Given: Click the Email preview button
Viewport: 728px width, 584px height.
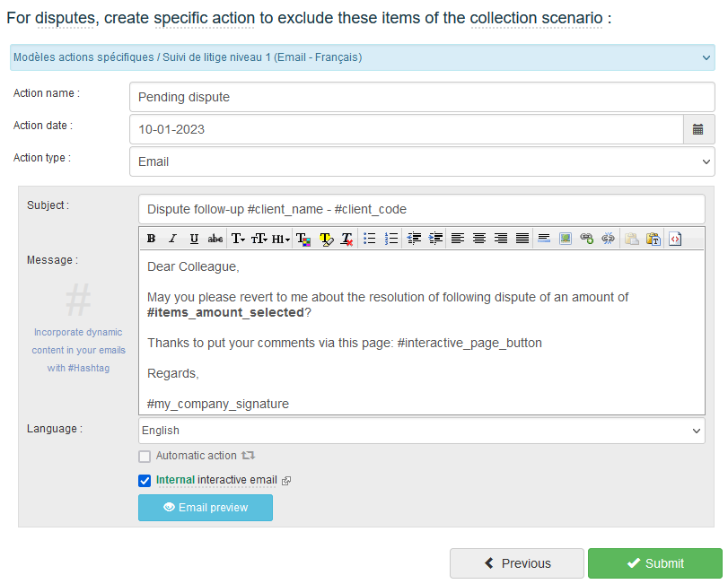Looking at the screenshot, I should click(x=206, y=508).
